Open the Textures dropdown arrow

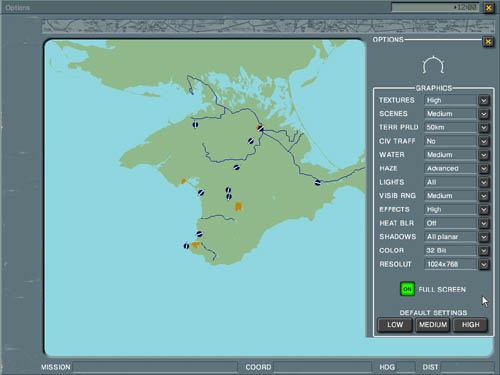pyautogui.click(x=484, y=100)
